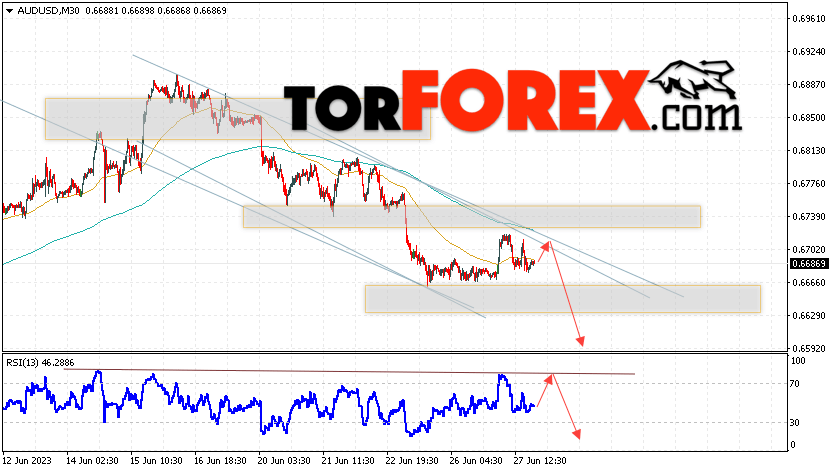
Task: Select the 0.69610 price axis label
Action: point(809,19)
